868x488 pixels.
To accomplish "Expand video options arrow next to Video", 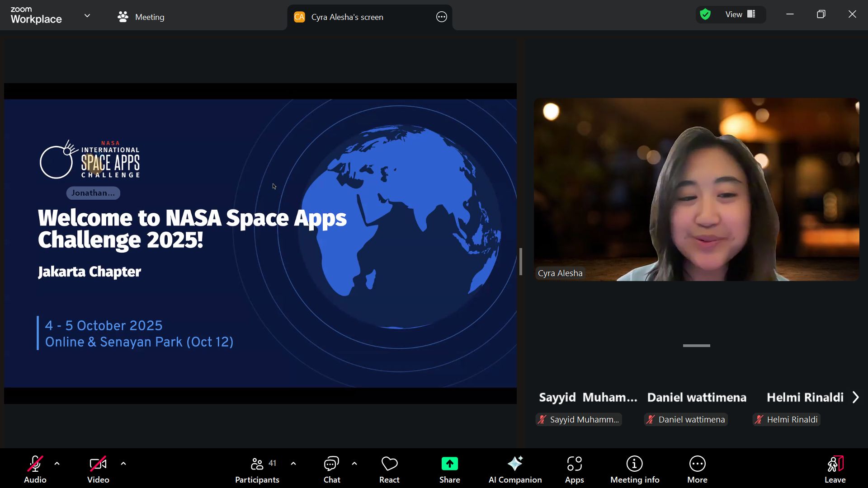I will [123, 464].
